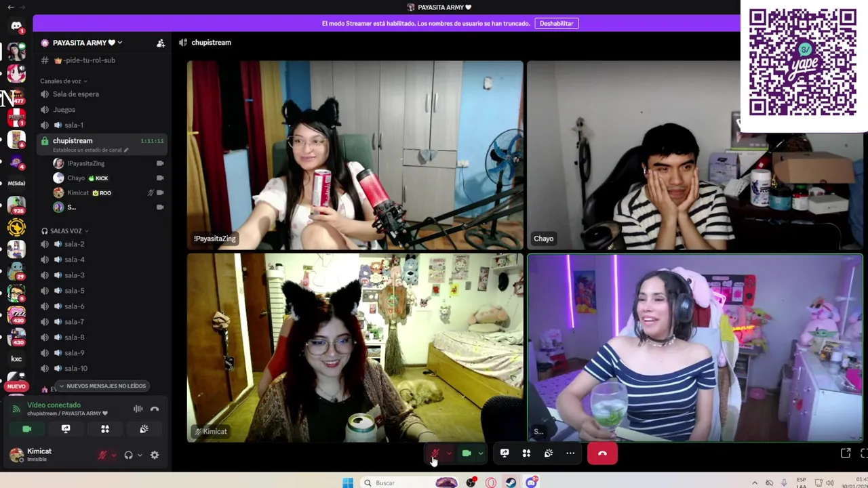Open Opera browser from the taskbar
868x488 pixels.
(490, 483)
